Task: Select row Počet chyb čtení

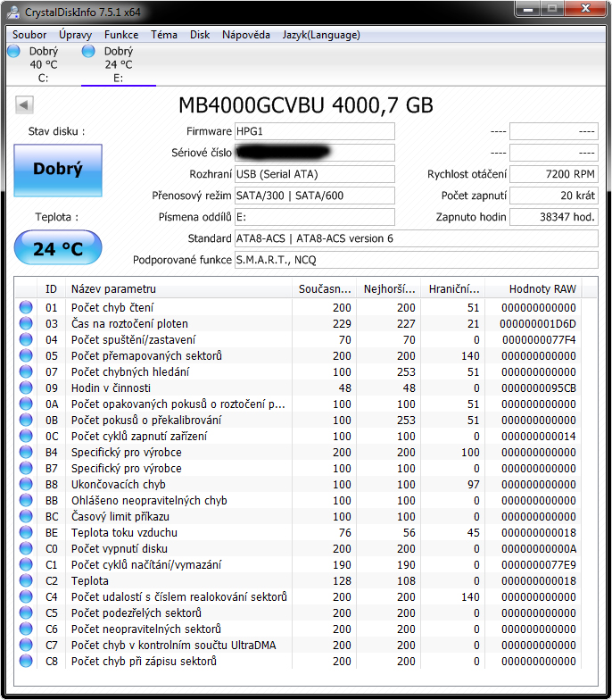Action: [299, 307]
